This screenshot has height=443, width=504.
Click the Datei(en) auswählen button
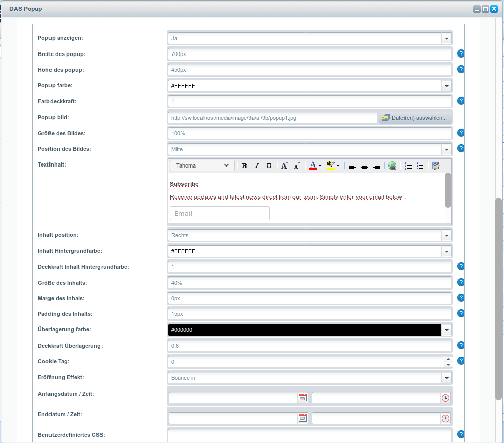(x=415, y=118)
